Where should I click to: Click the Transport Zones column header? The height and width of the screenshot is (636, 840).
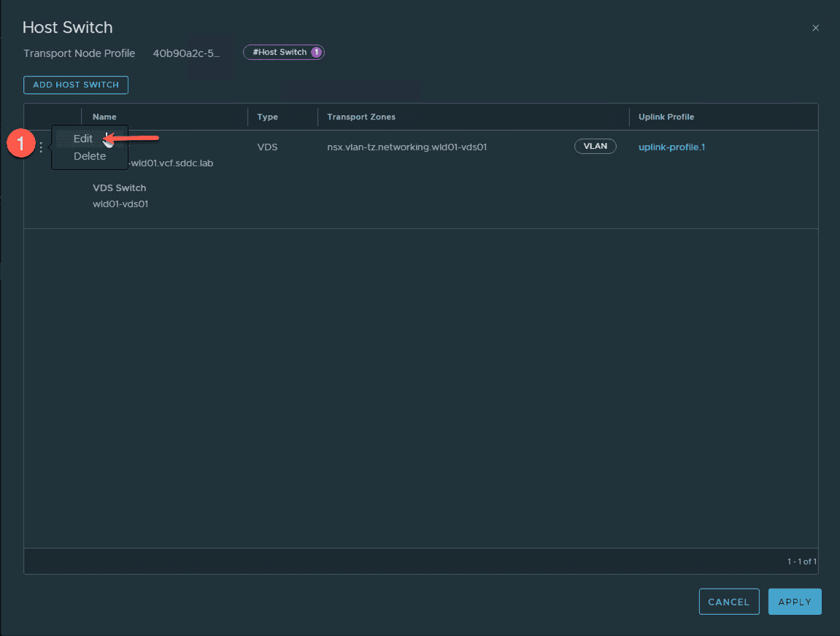tap(361, 117)
